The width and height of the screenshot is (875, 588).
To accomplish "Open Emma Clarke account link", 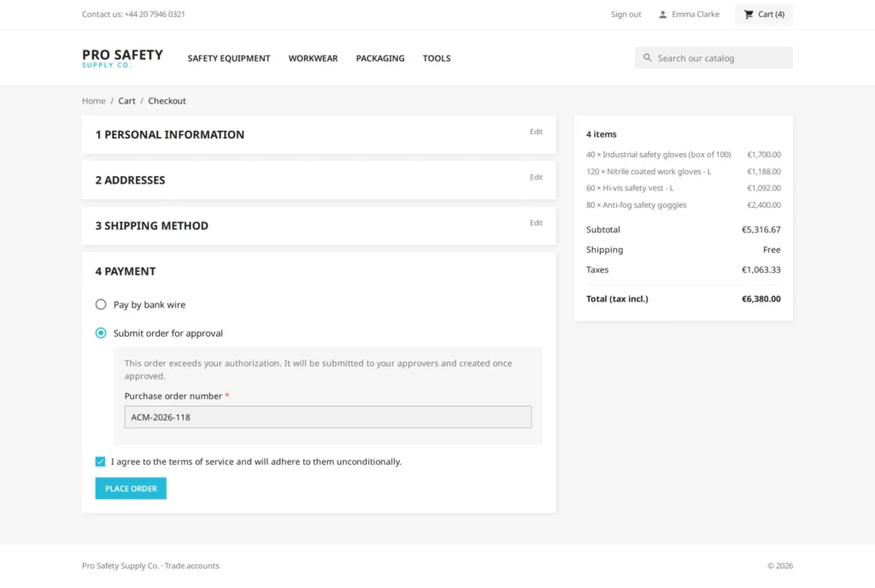I will 696,15.
